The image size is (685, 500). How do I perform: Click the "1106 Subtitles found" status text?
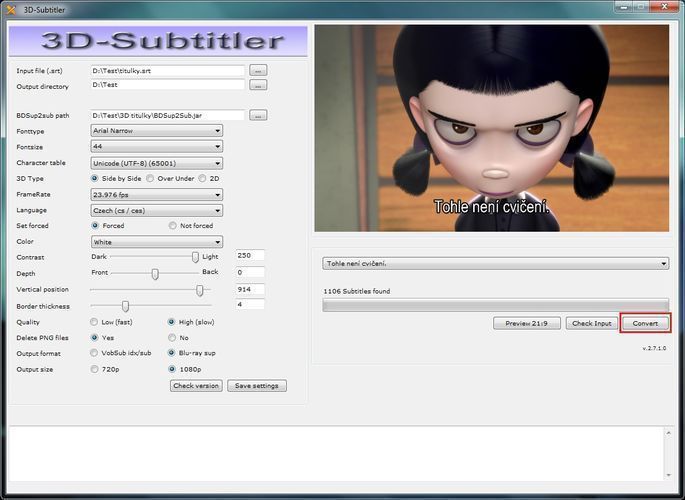click(x=356, y=291)
